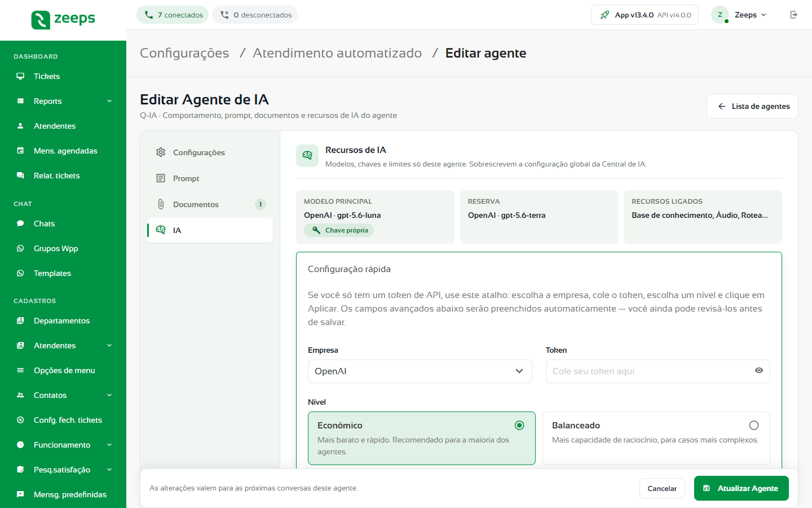
Task: Open Atendimento automatizado breadcrumb link
Action: (337, 53)
